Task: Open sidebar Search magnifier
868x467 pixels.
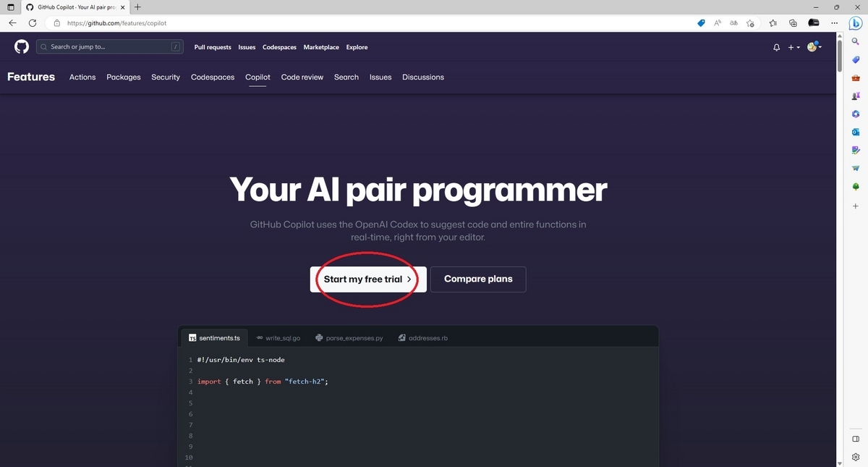Action: point(856,41)
